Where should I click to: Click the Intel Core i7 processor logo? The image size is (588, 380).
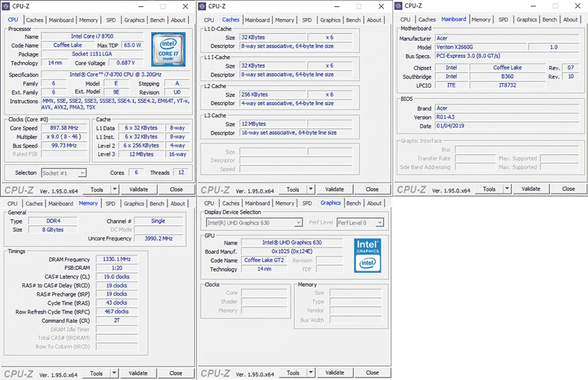[168, 50]
